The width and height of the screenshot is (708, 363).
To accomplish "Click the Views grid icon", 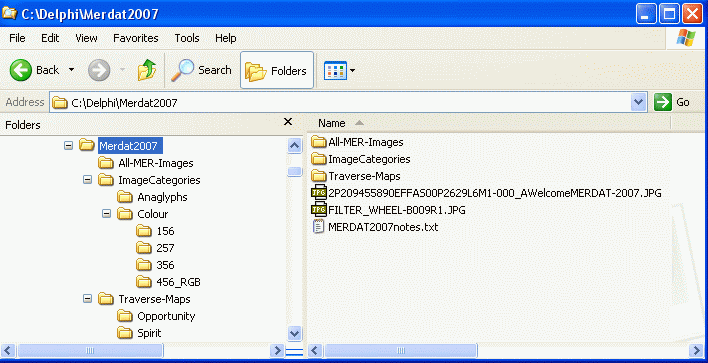I will pyautogui.click(x=335, y=70).
